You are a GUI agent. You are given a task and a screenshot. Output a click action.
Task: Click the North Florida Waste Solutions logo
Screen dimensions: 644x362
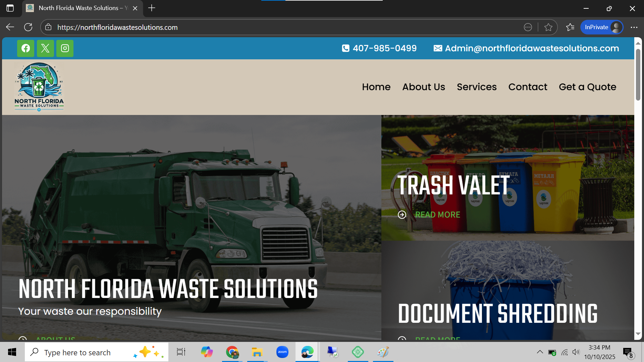pos(39,87)
